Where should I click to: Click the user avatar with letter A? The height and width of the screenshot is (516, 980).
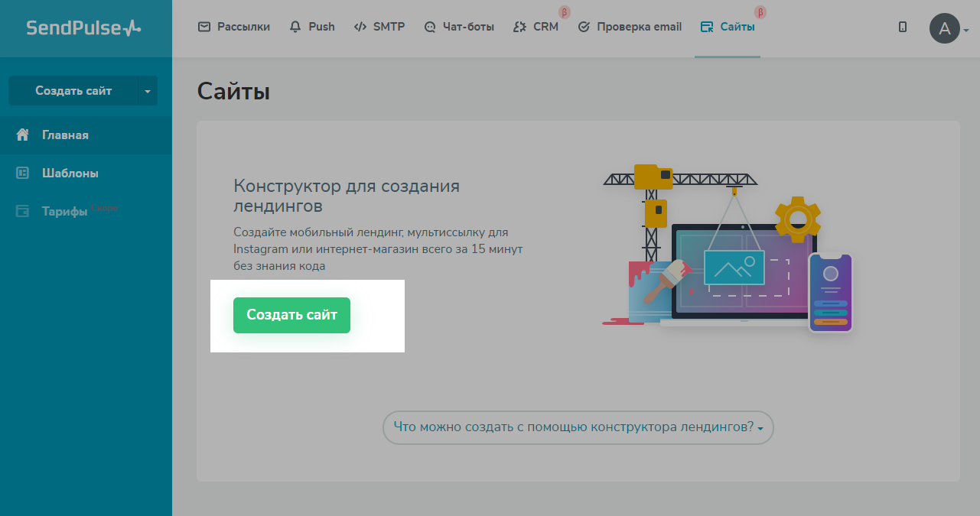point(944,29)
